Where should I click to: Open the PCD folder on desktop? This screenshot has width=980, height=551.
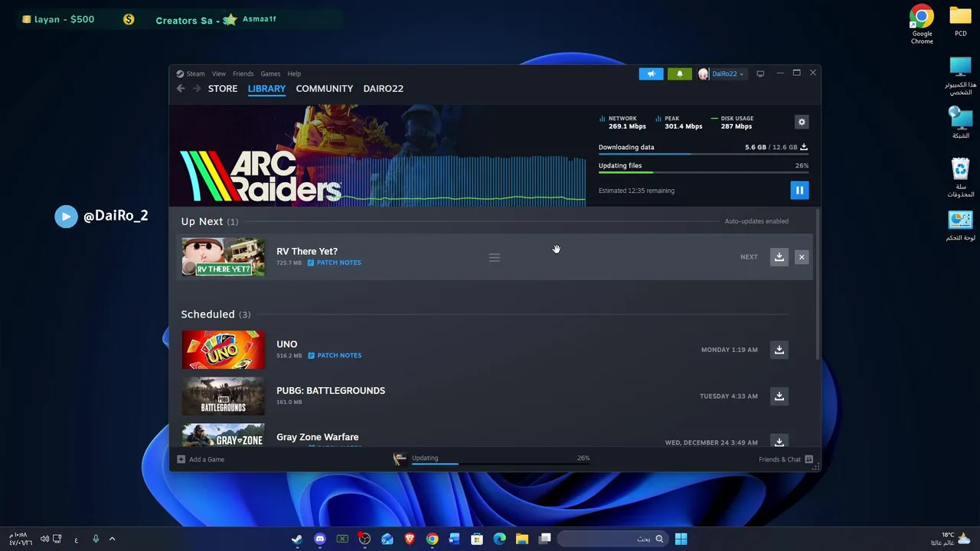[960, 21]
